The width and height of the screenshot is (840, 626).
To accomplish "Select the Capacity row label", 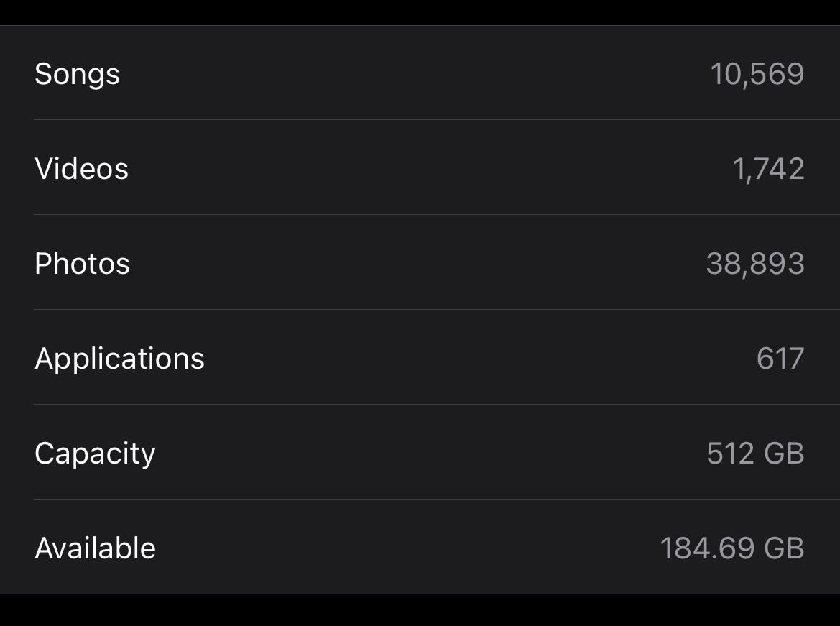I will pyautogui.click(x=95, y=454).
